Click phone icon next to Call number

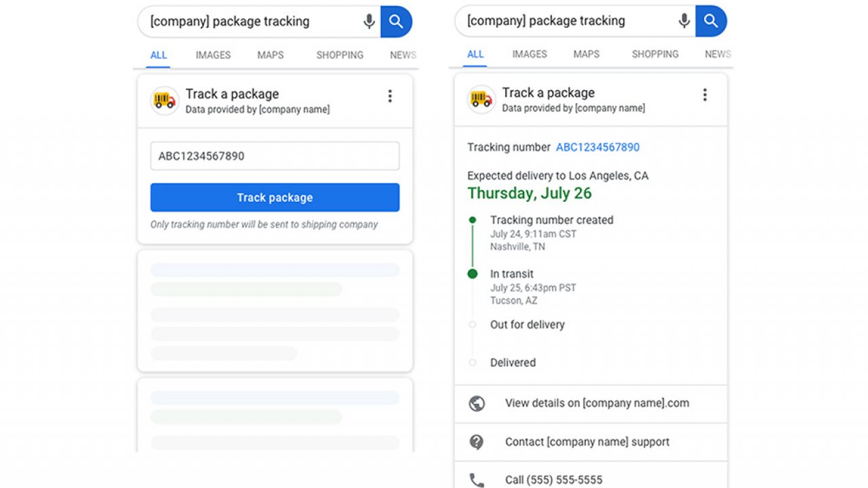(477, 480)
